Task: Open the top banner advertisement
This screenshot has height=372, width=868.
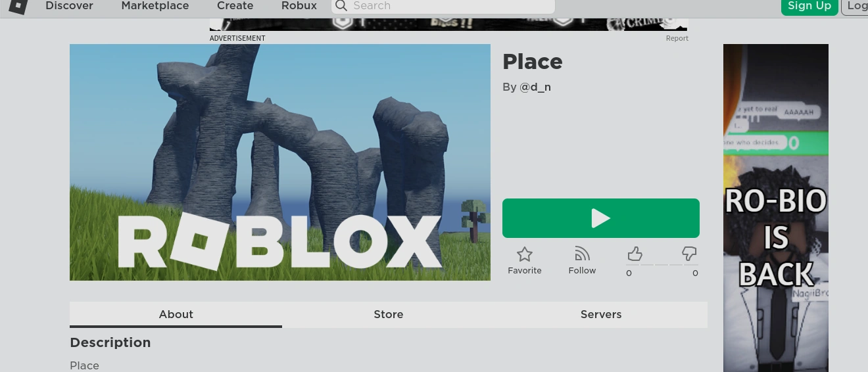Action: tap(448, 24)
